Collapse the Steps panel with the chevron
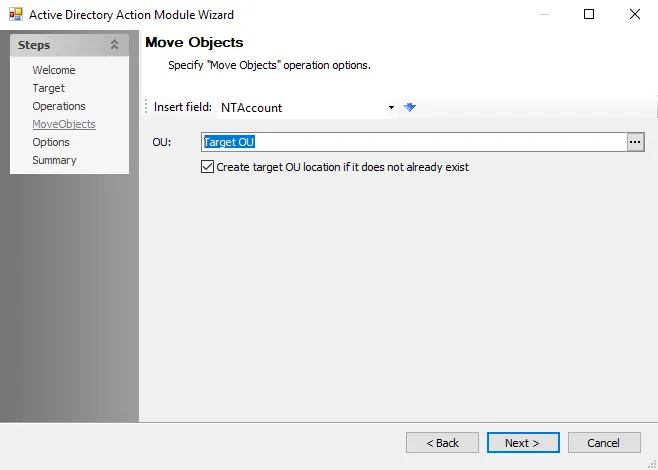658x470 pixels. tap(114, 44)
